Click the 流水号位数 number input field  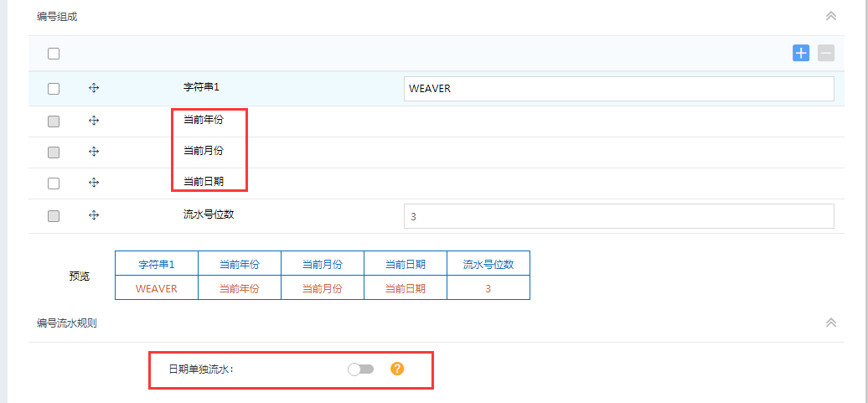click(x=618, y=216)
